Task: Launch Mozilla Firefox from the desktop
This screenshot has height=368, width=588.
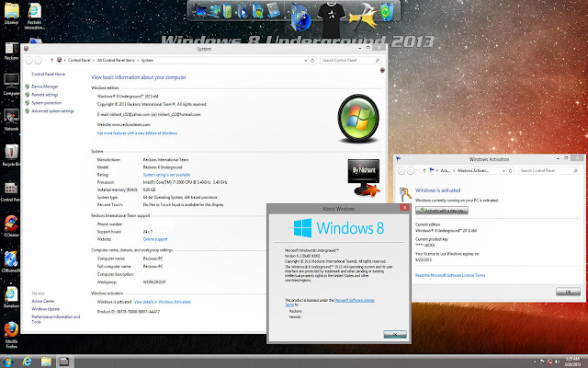Action: coord(11,334)
